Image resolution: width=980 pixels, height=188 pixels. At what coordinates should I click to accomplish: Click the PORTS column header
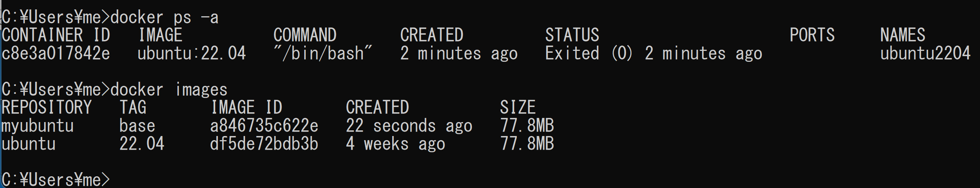[812, 35]
